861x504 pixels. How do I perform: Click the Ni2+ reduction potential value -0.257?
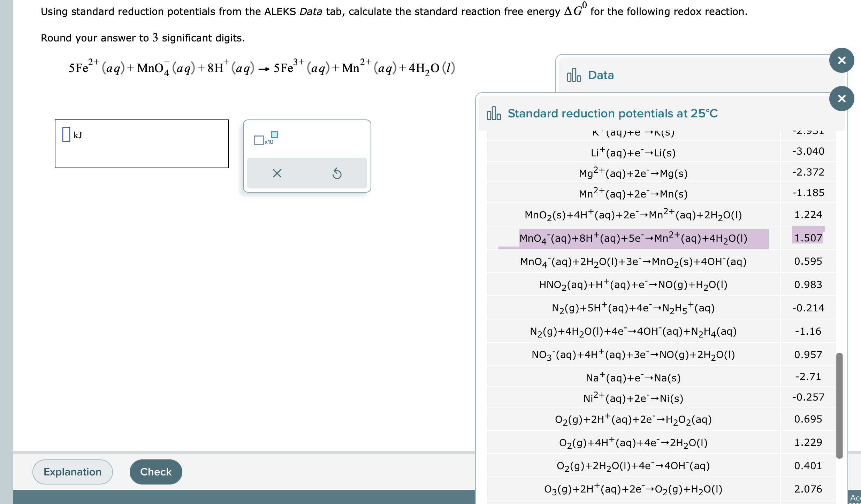tap(808, 397)
